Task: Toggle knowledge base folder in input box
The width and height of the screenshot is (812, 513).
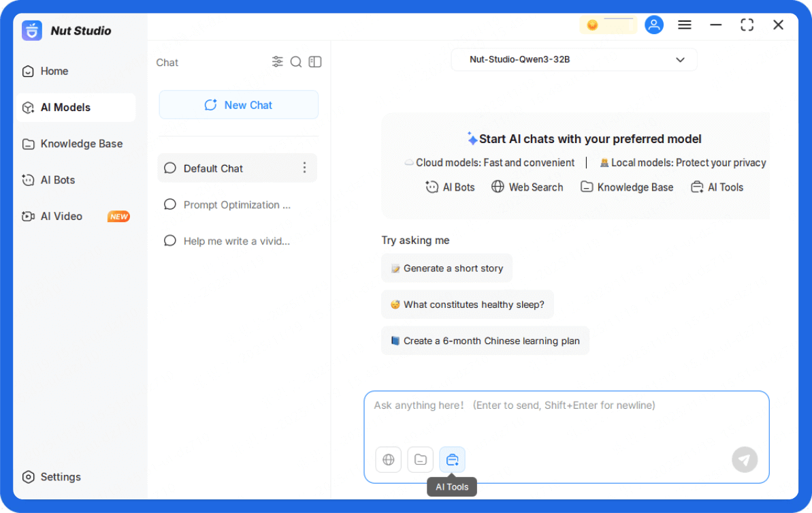Action: 421,460
